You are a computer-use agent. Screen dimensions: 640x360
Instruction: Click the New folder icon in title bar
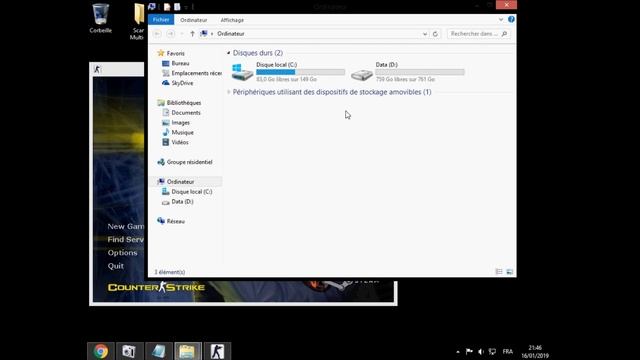(x=177, y=7)
